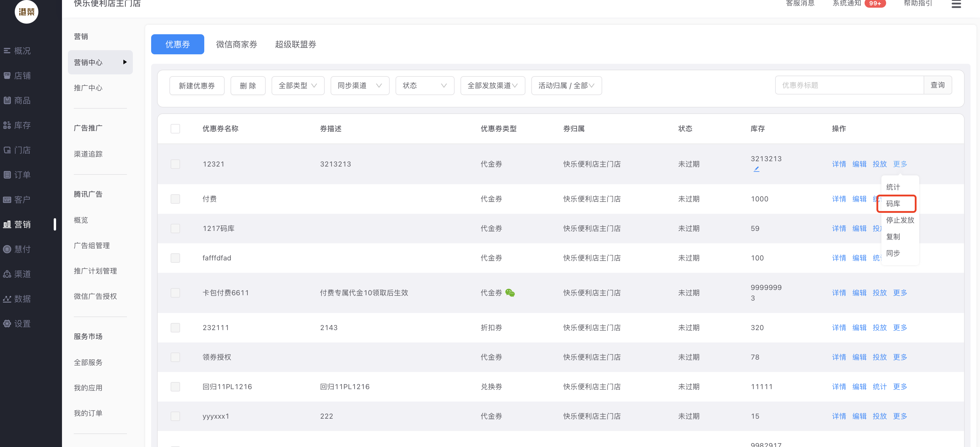The width and height of the screenshot is (980, 447).
Task: Check the row checkbox for 1217码库
Action: point(175,228)
